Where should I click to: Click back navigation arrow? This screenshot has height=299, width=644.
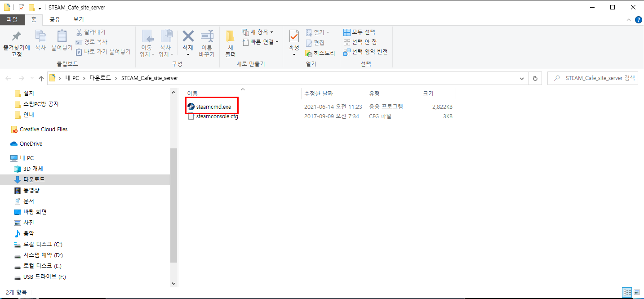[x=8, y=78]
